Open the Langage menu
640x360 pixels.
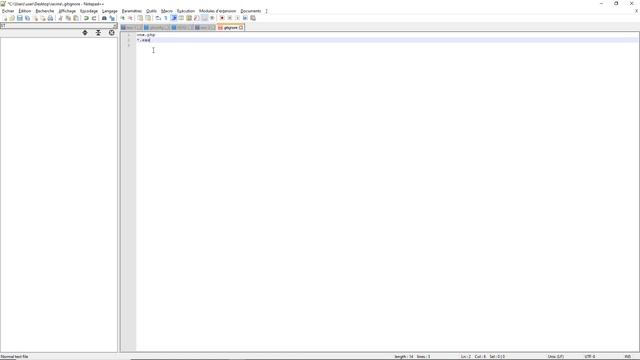click(x=109, y=11)
